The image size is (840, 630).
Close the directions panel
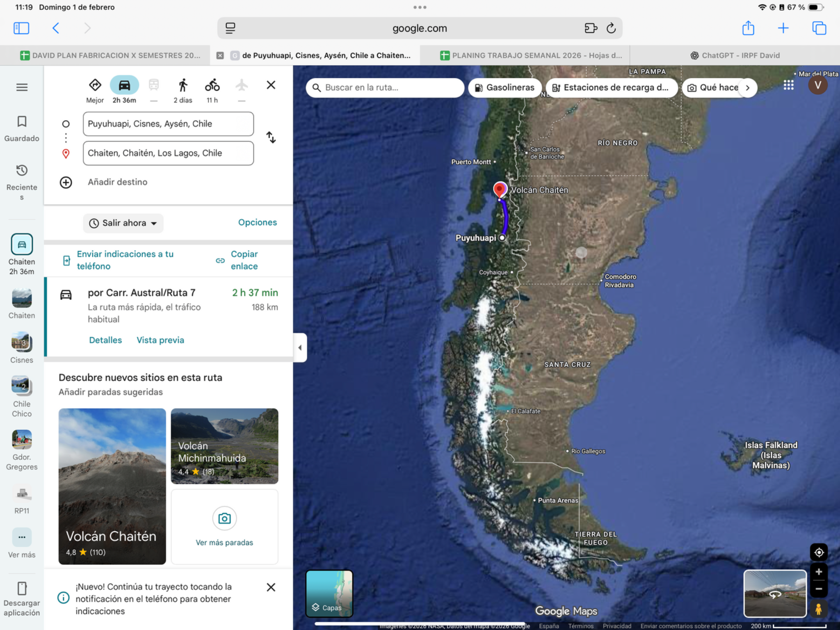coord(271,85)
